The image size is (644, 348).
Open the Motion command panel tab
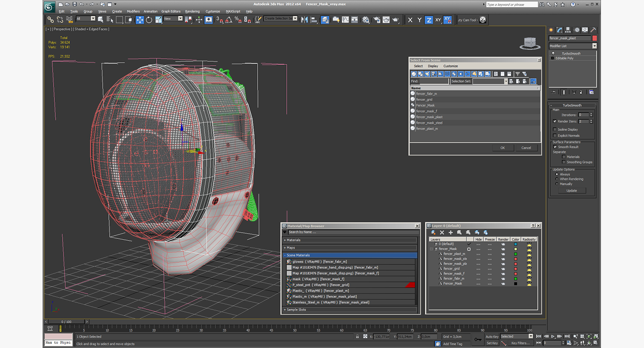(x=577, y=30)
